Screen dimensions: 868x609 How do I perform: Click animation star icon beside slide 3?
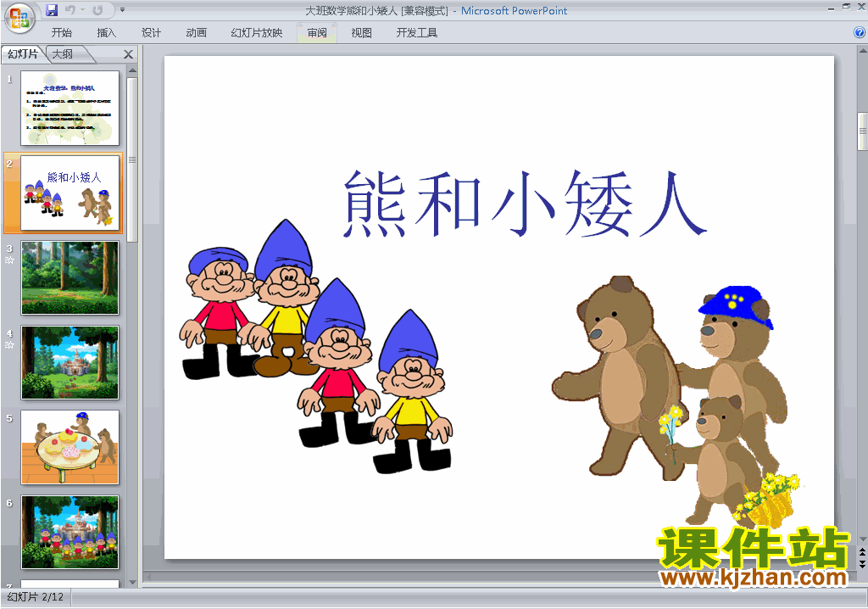(9, 260)
